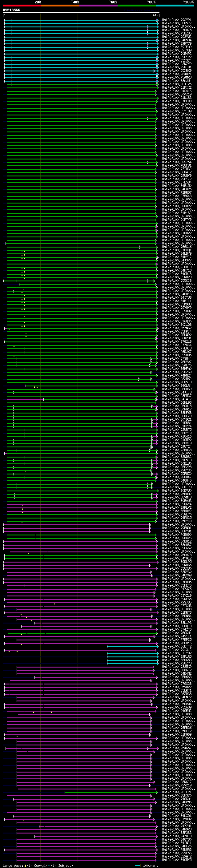Choose hit UniRef100_B8AG53
The width and height of the screenshot is (197, 868).
pos(176,660)
